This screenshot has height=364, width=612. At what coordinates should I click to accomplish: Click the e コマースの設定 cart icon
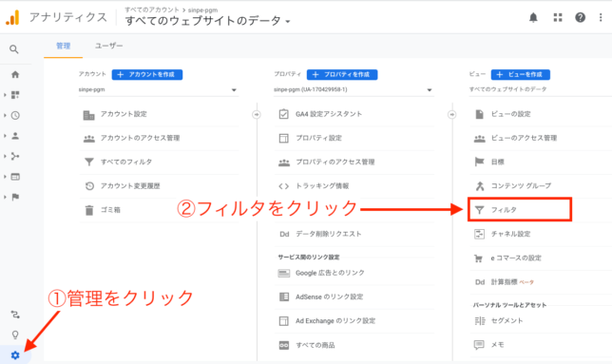[x=479, y=259]
